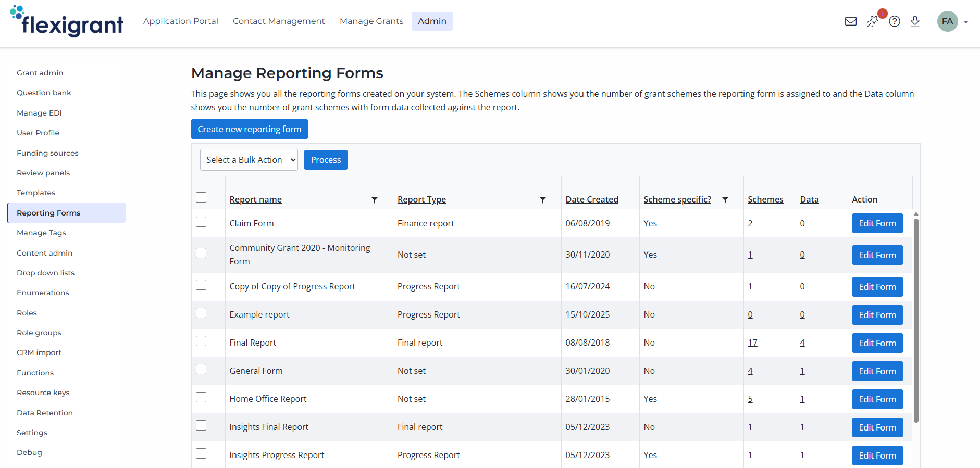Tick checkbox for Example report
Image resolution: width=980 pixels, height=468 pixels.
click(201, 313)
